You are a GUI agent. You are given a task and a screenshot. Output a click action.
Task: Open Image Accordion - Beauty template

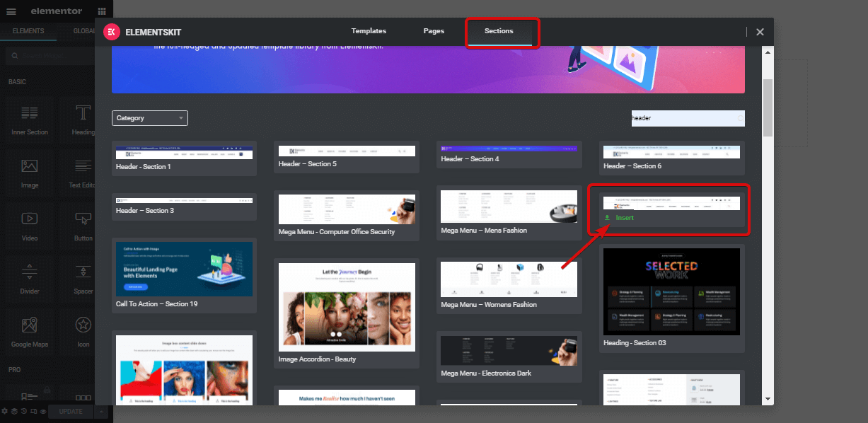(347, 313)
